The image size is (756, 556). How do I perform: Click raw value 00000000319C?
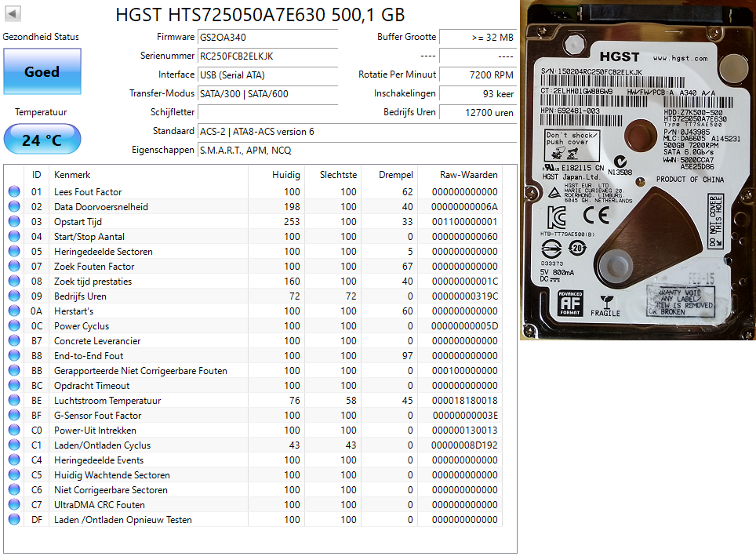pyautogui.click(x=465, y=296)
